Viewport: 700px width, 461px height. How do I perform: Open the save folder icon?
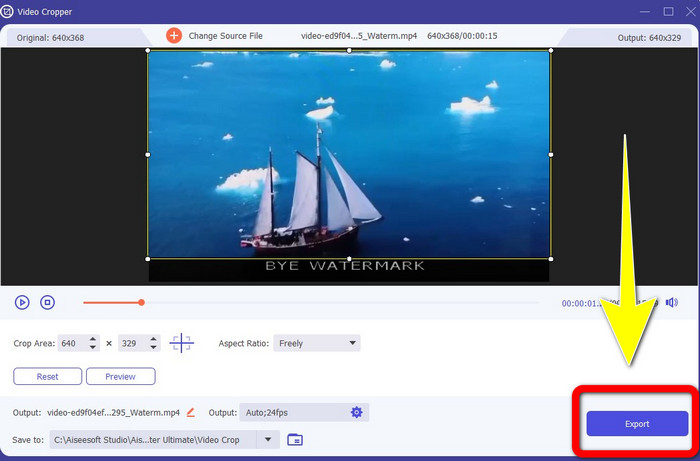(x=295, y=439)
